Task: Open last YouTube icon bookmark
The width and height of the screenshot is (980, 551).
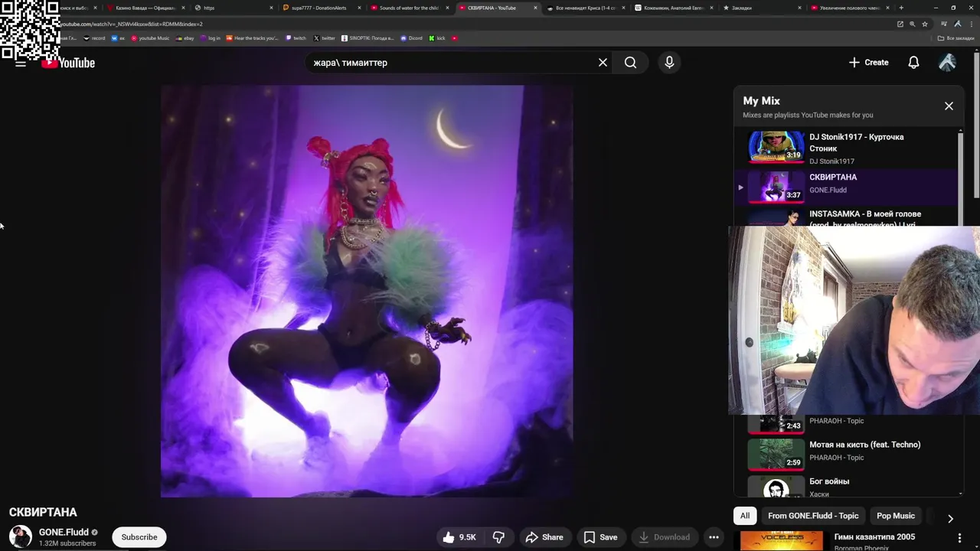Action: point(455,38)
